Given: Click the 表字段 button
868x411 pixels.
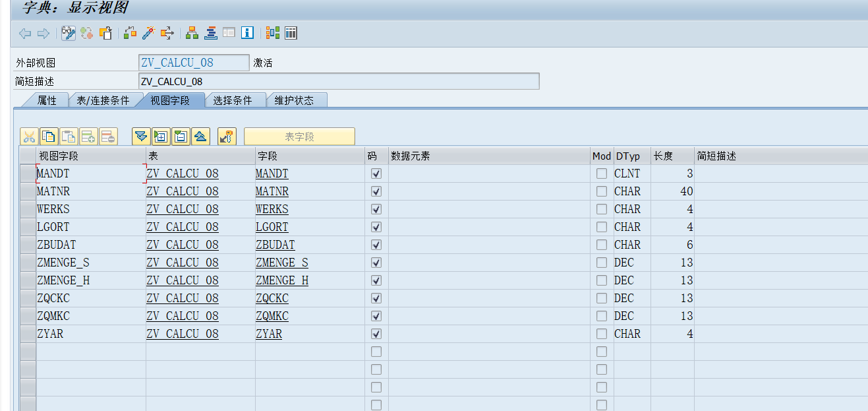Looking at the screenshot, I should [x=300, y=137].
